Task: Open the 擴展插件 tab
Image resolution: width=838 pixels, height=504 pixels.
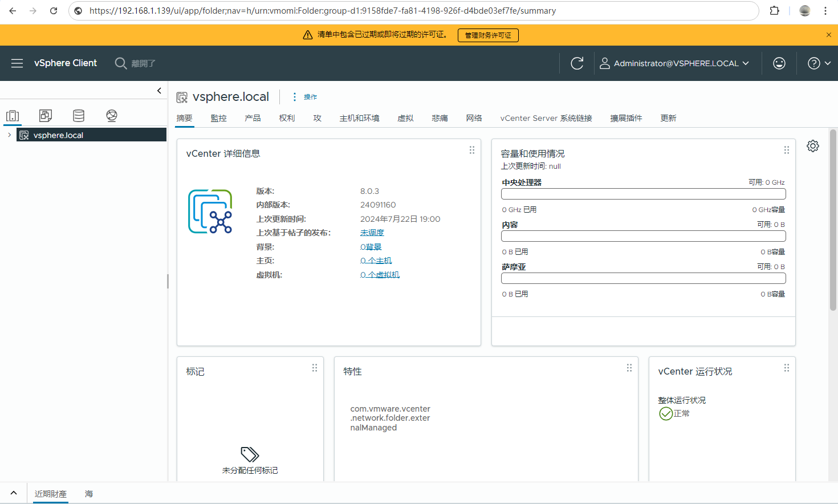Action: [627, 118]
